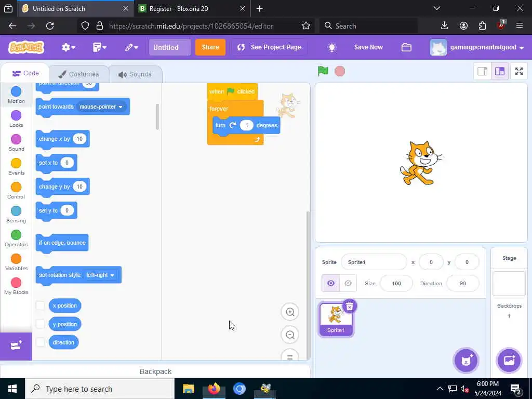The width and height of the screenshot is (532, 399).
Task: Open the gamingpcmanbutgood account menu
Action: coord(477,47)
